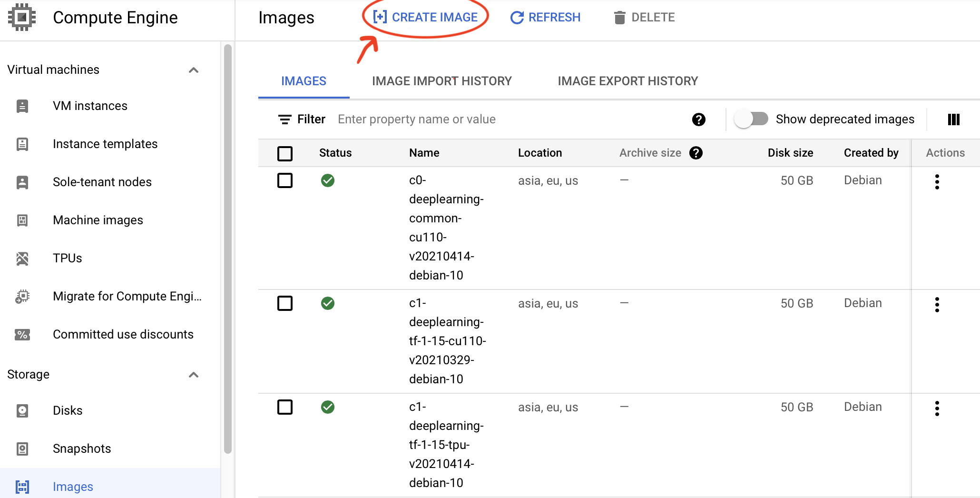Open actions menu for c0-deeplearning-common image
Viewport: 980px width, 498px height.
pos(937,181)
